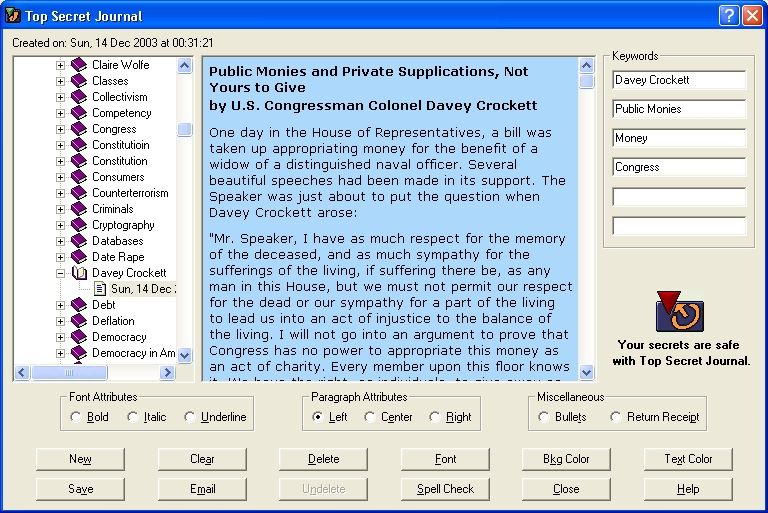Screen dimensions: 768x513
Task: Click the Constitutioin book icon
Action: [x=79, y=145]
